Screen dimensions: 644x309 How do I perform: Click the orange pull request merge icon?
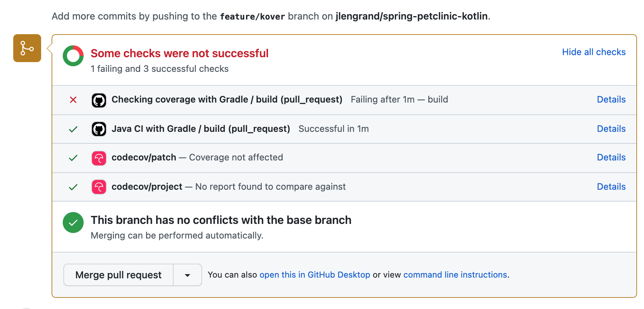pos(27,48)
